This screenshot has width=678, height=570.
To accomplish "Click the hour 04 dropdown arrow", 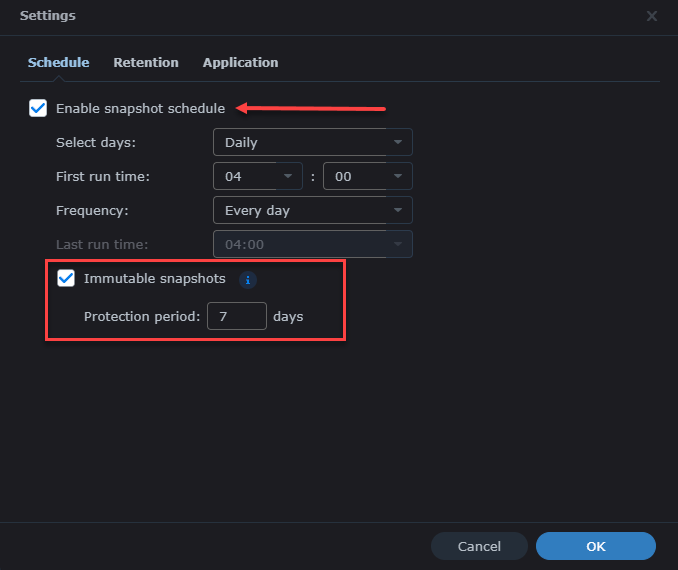I will tap(288, 176).
